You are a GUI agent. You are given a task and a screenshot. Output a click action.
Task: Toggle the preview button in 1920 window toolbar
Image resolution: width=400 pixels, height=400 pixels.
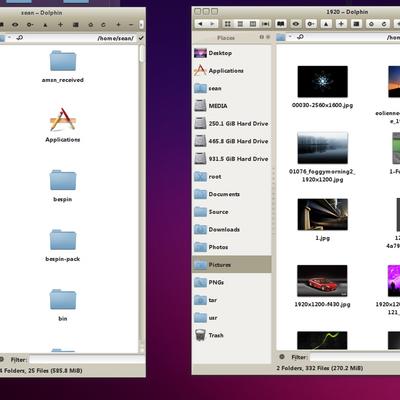pos(266,24)
